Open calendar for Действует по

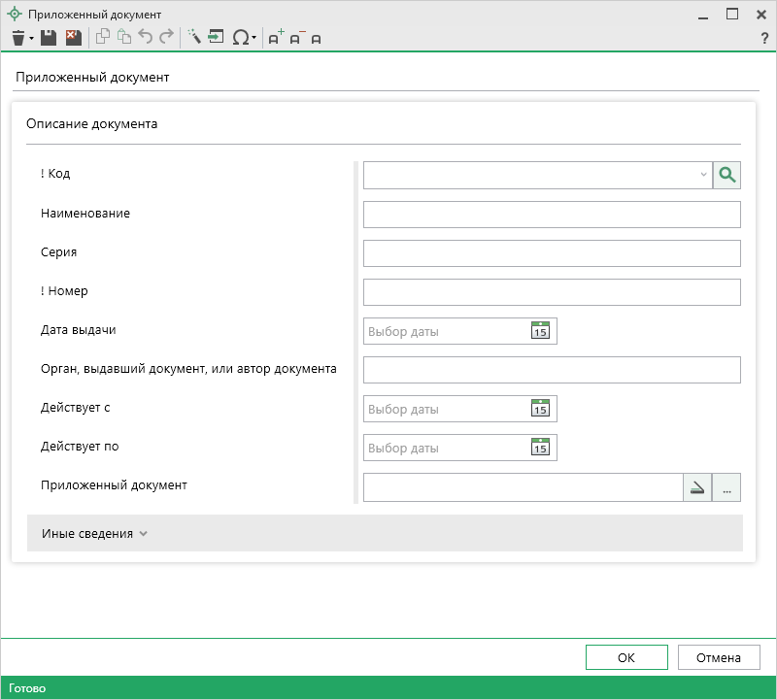pos(540,448)
